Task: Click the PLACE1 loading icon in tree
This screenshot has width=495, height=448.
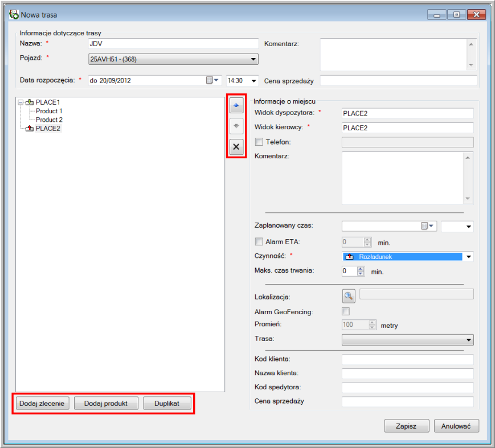Action: pyautogui.click(x=30, y=102)
